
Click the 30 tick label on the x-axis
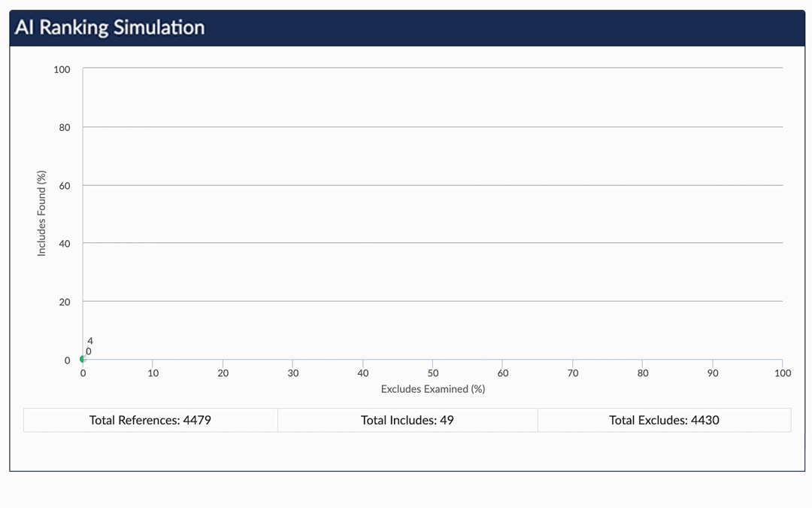point(293,373)
